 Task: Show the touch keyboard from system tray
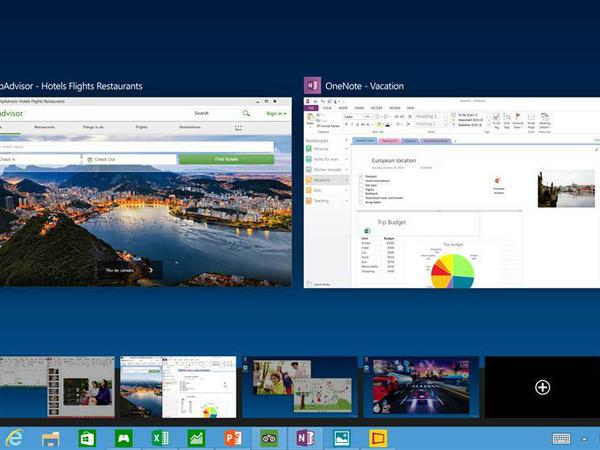pos(561,439)
